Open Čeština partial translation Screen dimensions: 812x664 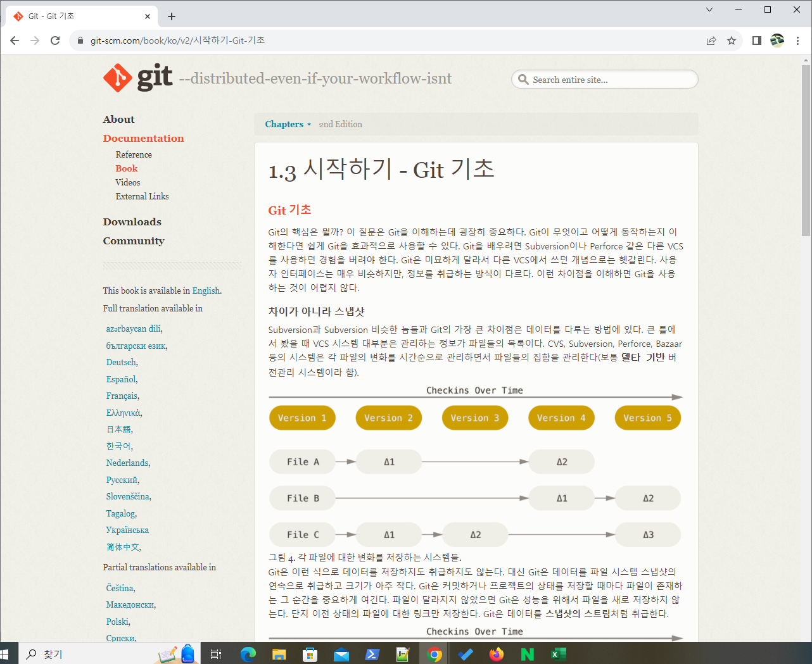tap(120, 588)
